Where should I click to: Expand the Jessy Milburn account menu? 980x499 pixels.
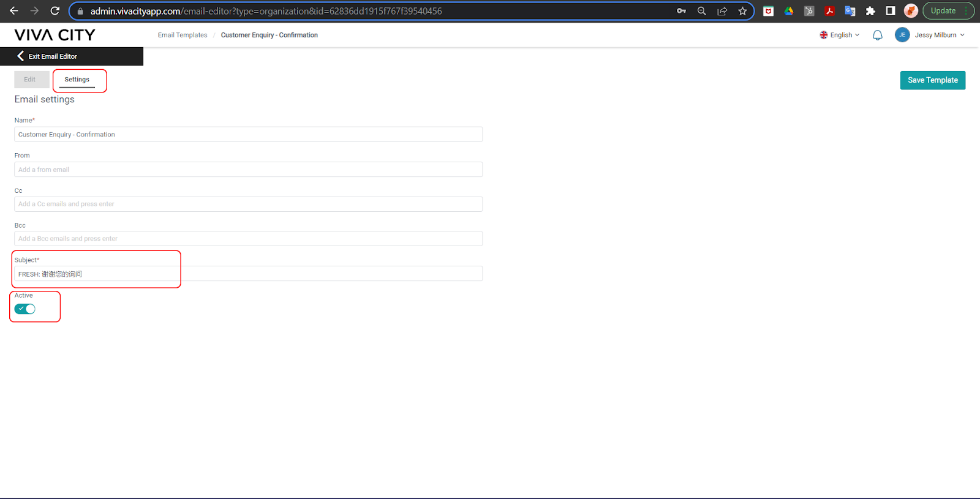point(940,35)
